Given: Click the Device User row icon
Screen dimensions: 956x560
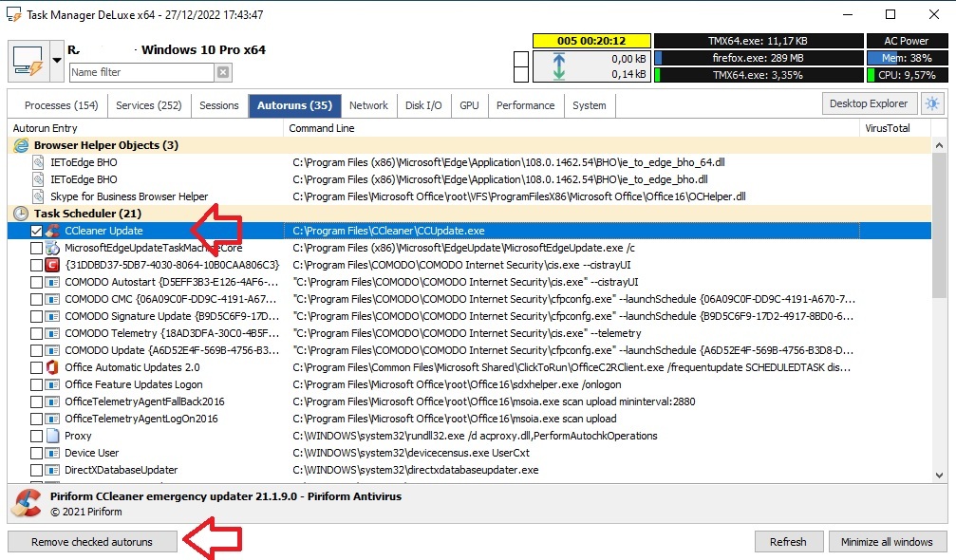Looking at the screenshot, I should 52,453.
